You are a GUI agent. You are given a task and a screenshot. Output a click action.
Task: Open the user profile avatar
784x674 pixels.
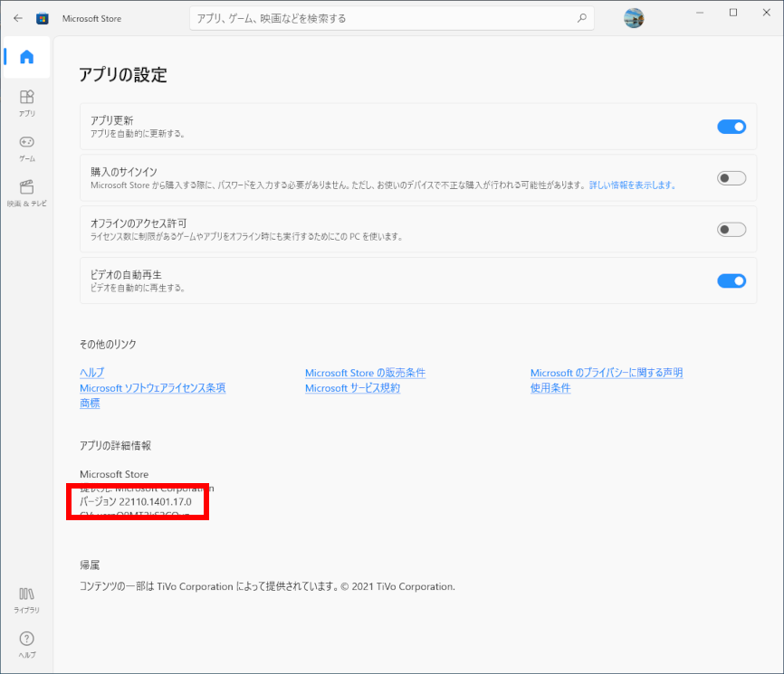point(634,18)
